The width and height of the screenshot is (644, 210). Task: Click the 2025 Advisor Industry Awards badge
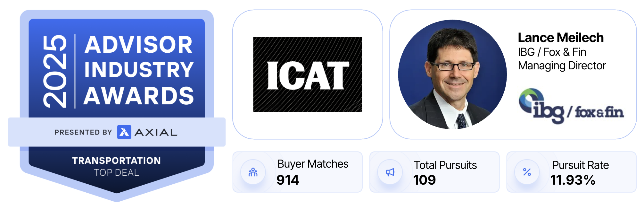(x=117, y=71)
